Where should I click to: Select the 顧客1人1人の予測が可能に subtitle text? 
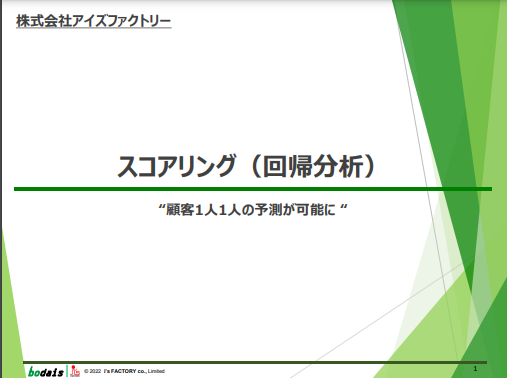tap(251, 210)
